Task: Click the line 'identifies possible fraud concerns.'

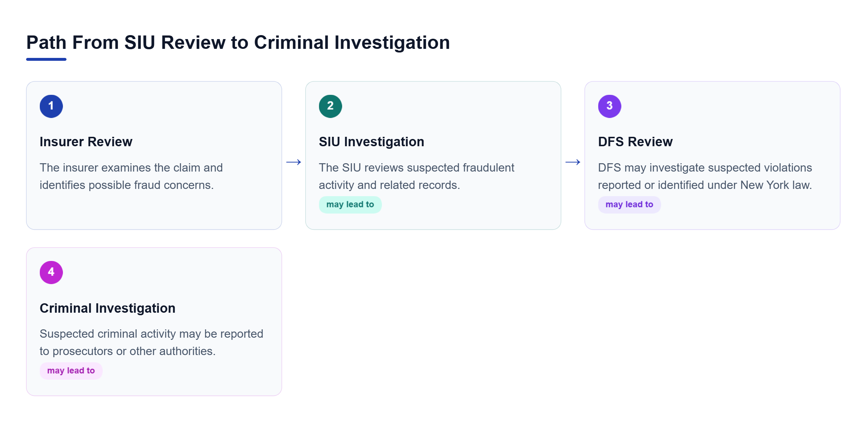Action: tap(127, 185)
